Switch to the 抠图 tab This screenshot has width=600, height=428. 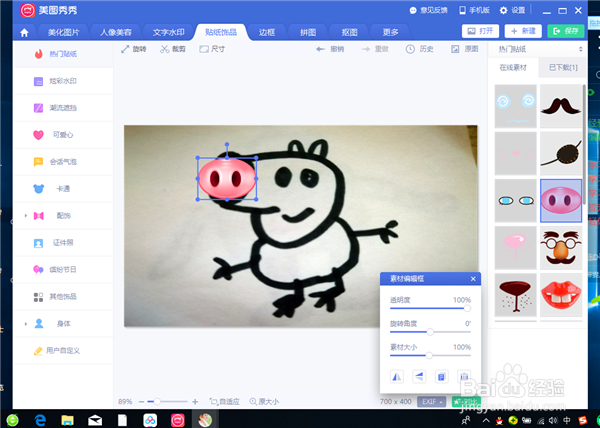[x=349, y=33]
